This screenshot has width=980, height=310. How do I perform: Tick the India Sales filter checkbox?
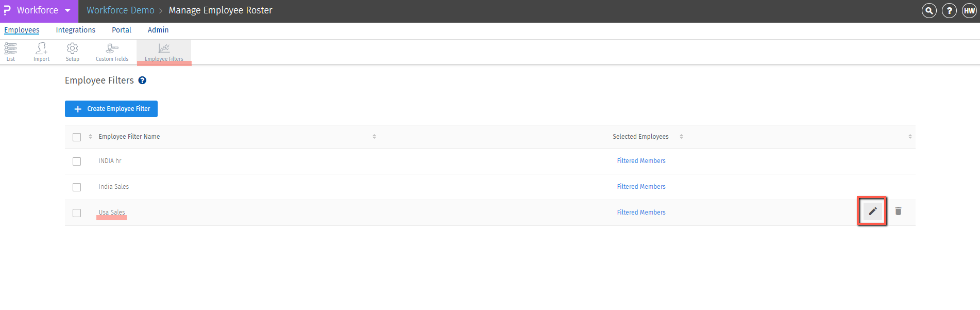click(77, 187)
